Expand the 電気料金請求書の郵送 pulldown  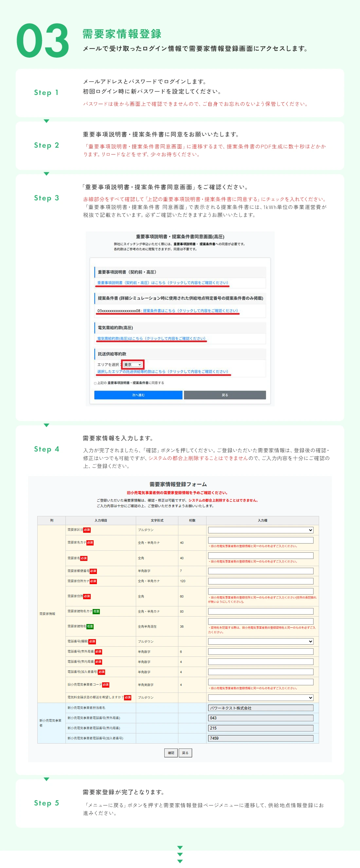[x=260, y=697]
